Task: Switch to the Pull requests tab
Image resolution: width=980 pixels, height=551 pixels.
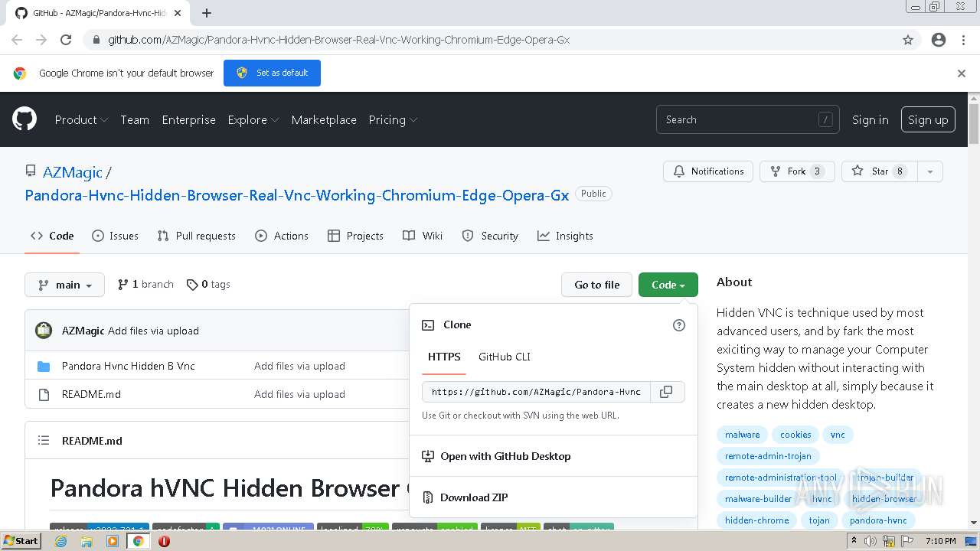Action: 196,236
